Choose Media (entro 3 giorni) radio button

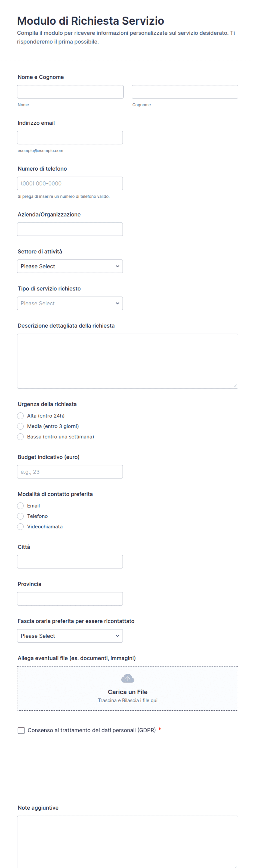point(20,426)
